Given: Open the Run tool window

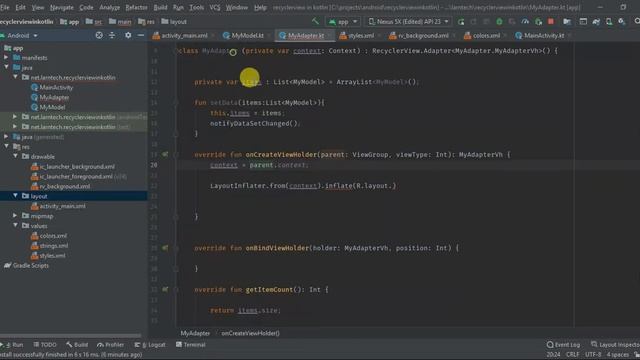Looking at the screenshot, I should click(13, 345).
